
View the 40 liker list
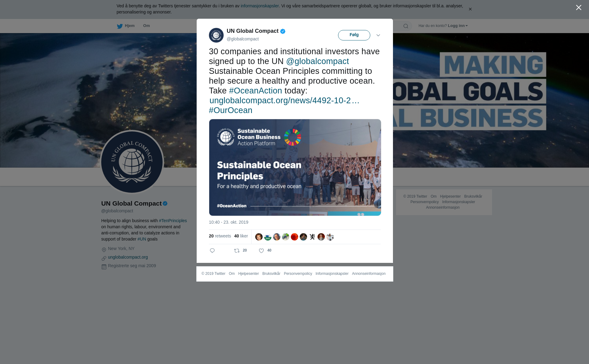[241, 236]
